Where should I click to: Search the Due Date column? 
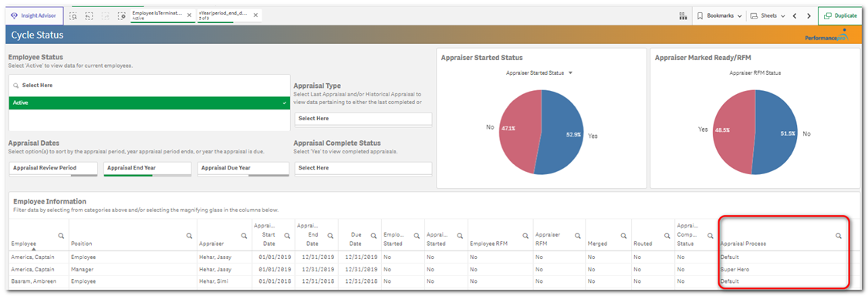[x=373, y=236]
